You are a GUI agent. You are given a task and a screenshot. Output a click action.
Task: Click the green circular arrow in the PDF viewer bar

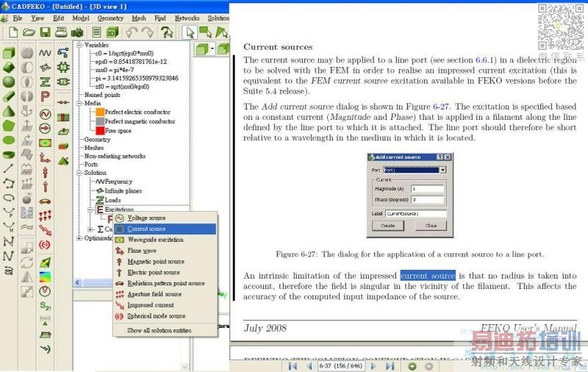[412, 366]
